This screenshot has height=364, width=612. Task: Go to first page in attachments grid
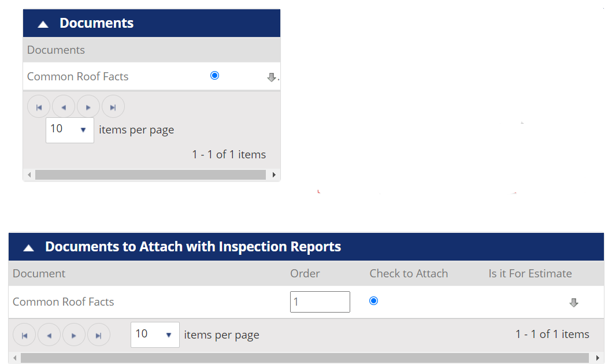click(24, 335)
